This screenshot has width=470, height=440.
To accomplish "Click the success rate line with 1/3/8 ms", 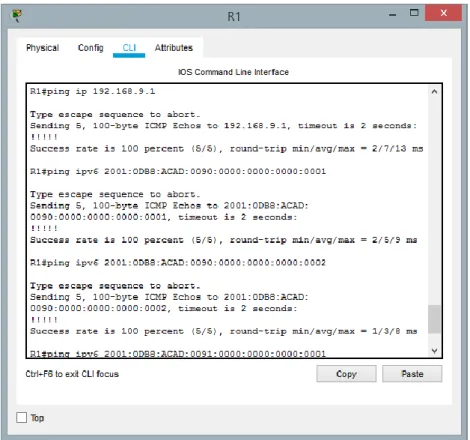I will tap(224, 331).
